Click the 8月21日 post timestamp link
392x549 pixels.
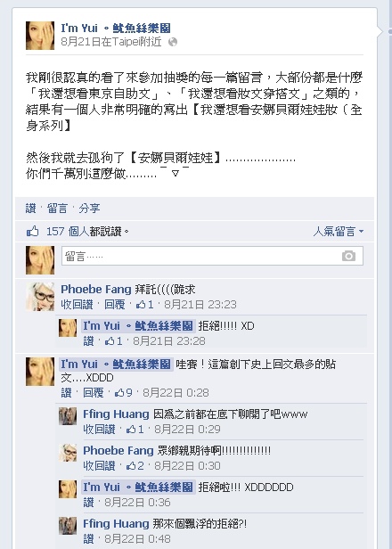point(81,42)
